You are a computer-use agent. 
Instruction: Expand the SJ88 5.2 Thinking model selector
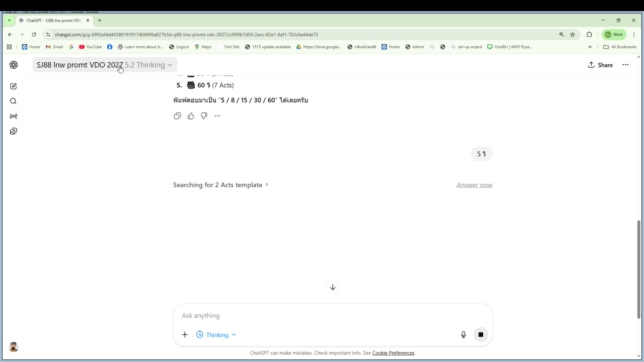pyautogui.click(x=105, y=65)
